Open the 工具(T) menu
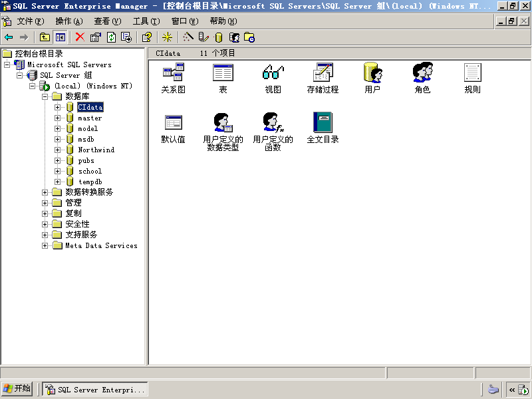 pos(146,21)
